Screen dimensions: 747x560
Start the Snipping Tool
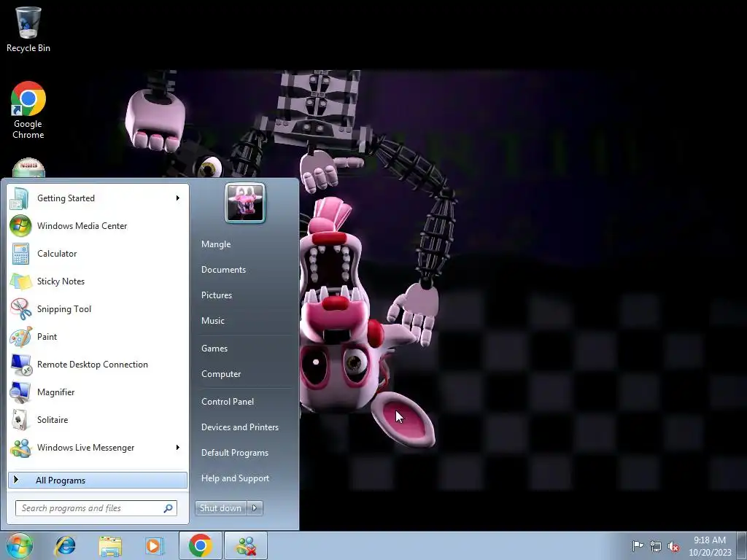98,308
